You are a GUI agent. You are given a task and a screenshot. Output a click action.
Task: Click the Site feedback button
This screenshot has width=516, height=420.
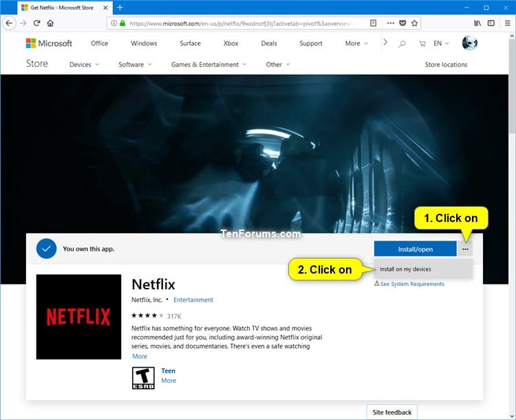pos(392,412)
